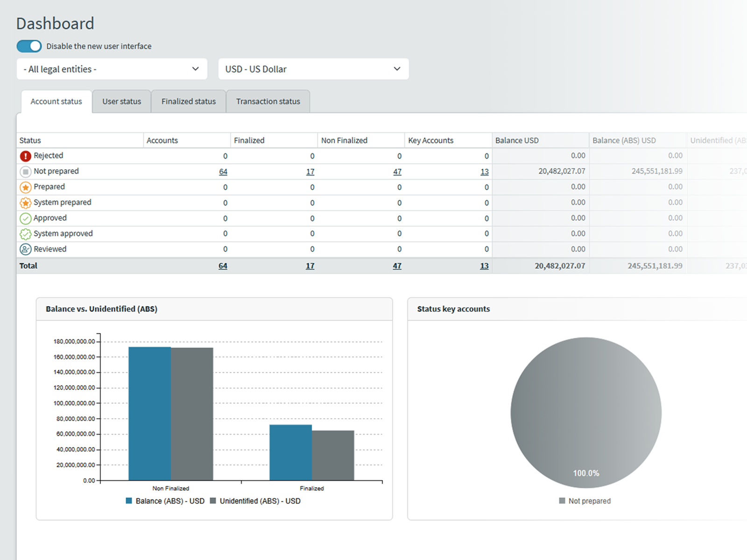Go to the Transaction status tab
The image size is (747, 560).
pos(268,101)
